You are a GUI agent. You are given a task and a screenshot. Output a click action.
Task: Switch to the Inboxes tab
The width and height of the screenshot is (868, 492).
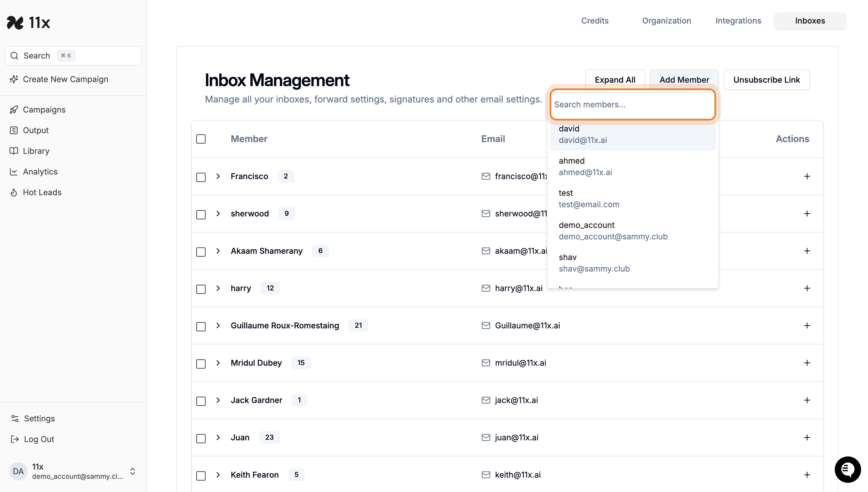pyautogui.click(x=810, y=21)
